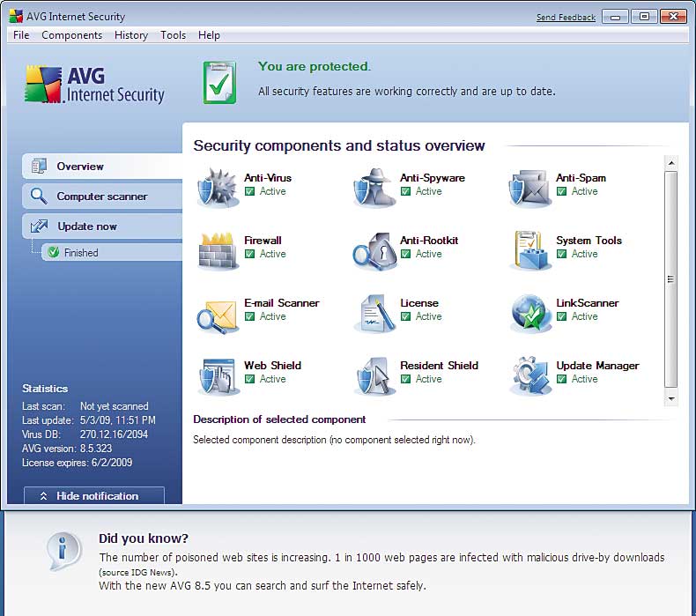Open the Web Shield icon
The height and width of the screenshot is (616, 696).
(x=218, y=376)
